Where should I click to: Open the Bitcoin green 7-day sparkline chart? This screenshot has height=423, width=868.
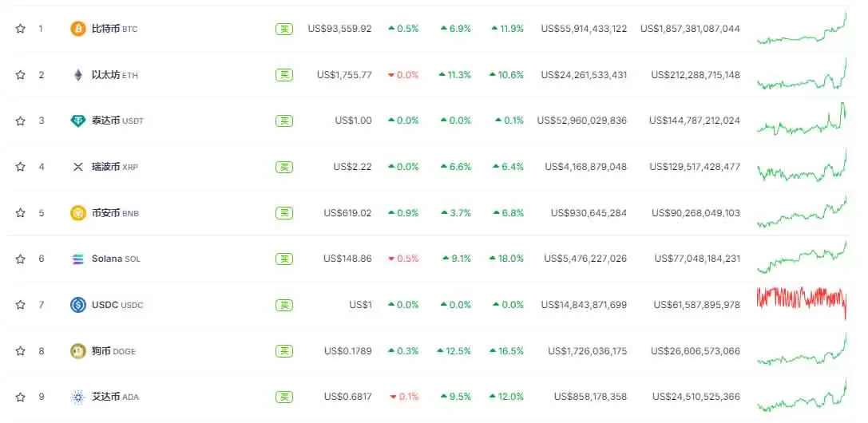801,30
